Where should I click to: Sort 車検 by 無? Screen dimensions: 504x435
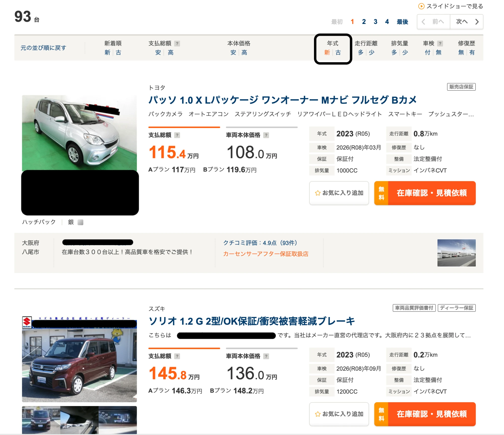tap(439, 52)
